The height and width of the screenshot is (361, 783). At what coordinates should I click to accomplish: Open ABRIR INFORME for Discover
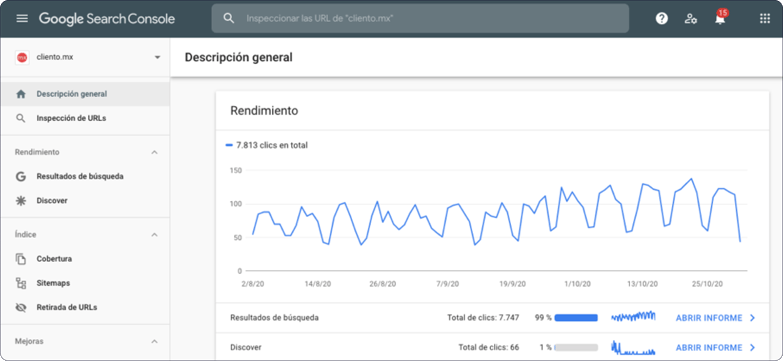[x=709, y=348]
